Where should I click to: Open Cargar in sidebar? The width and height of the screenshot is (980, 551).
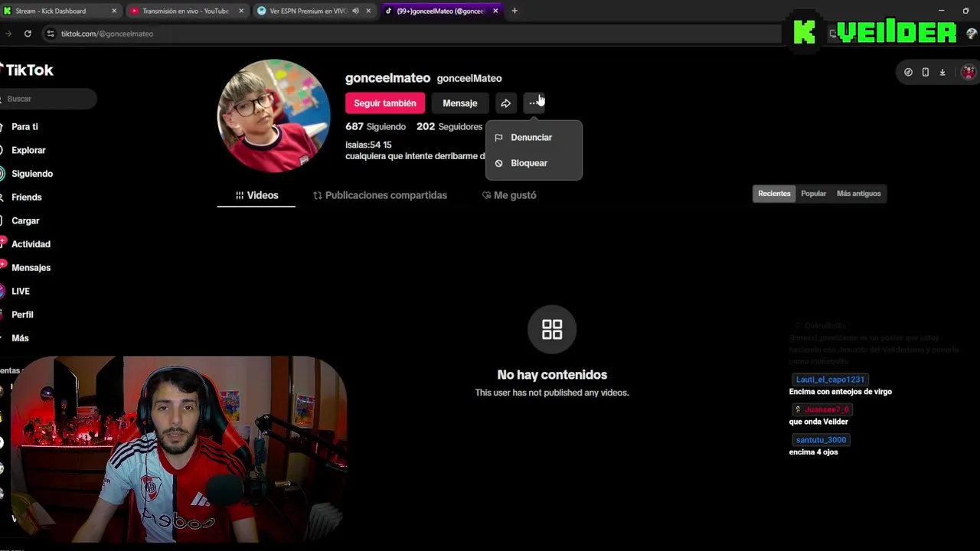[x=25, y=221]
